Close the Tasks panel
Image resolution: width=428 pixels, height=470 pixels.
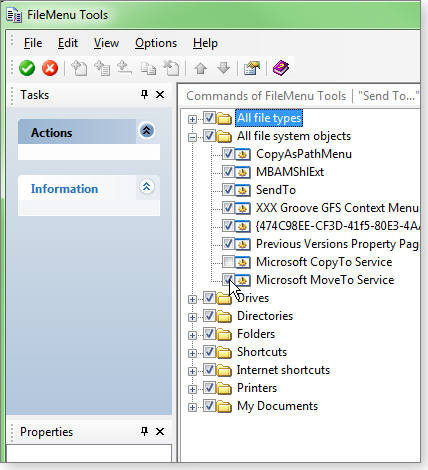(160, 95)
